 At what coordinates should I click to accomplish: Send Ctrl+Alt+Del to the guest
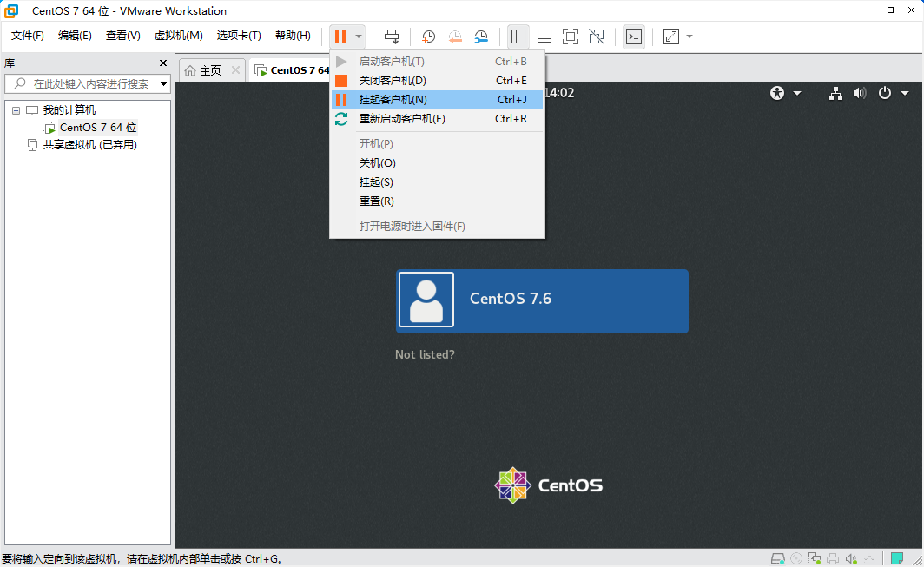[x=392, y=36]
